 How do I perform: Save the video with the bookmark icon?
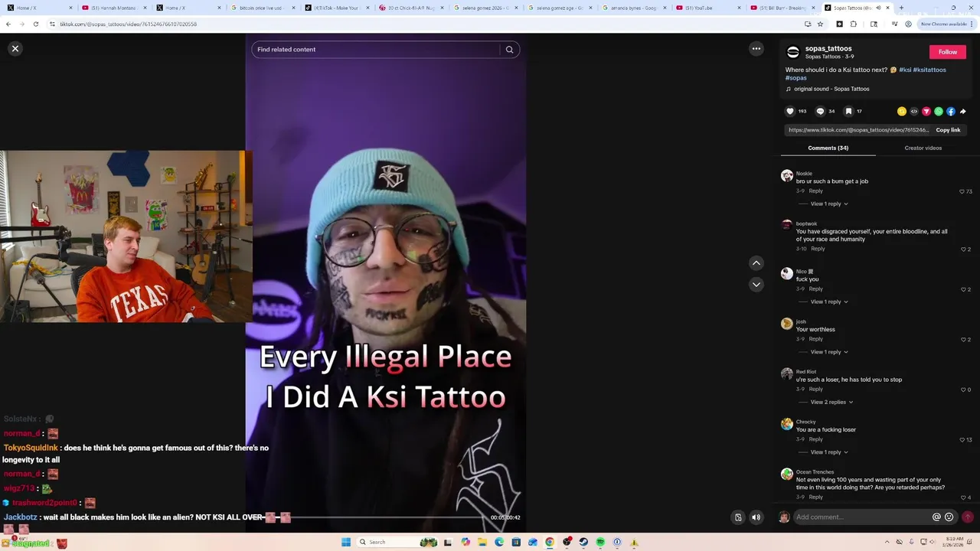[848, 111]
